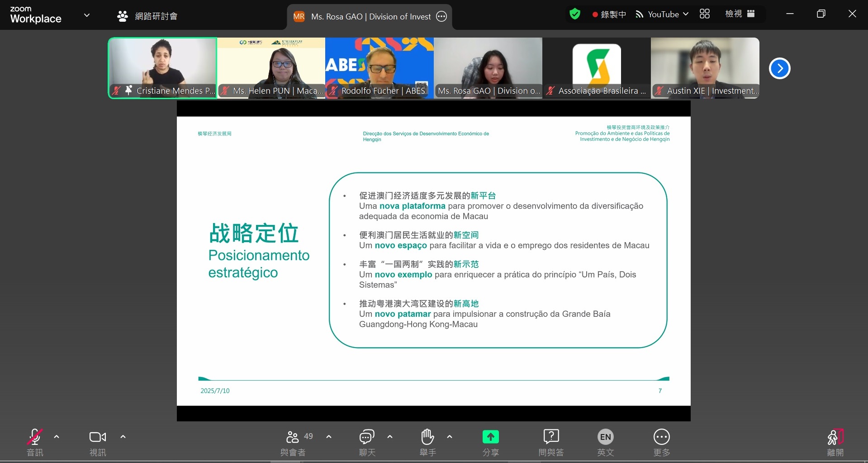Expand audio options caret next to 音訊
The height and width of the screenshot is (463, 868).
pos(57,437)
